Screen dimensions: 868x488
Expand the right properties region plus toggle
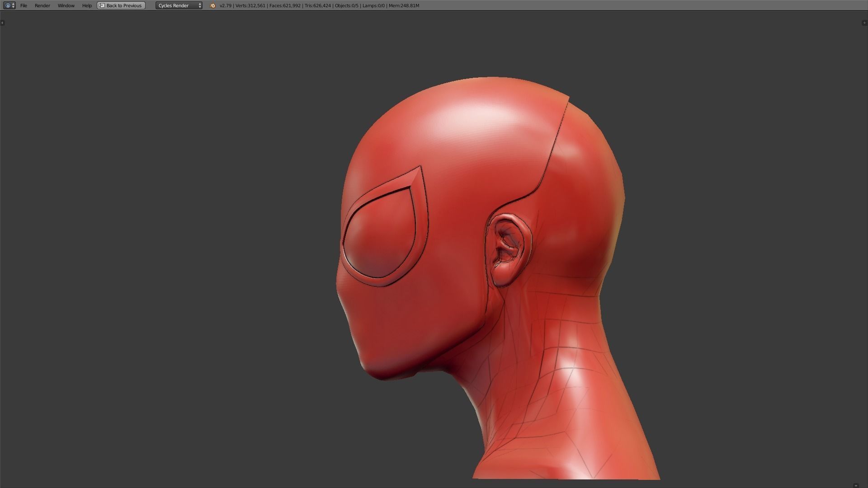pyautogui.click(x=864, y=23)
